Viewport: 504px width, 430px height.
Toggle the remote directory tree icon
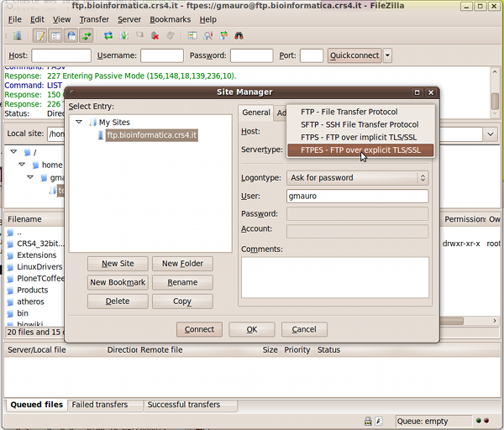pyautogui.click(x=71, y=35)
